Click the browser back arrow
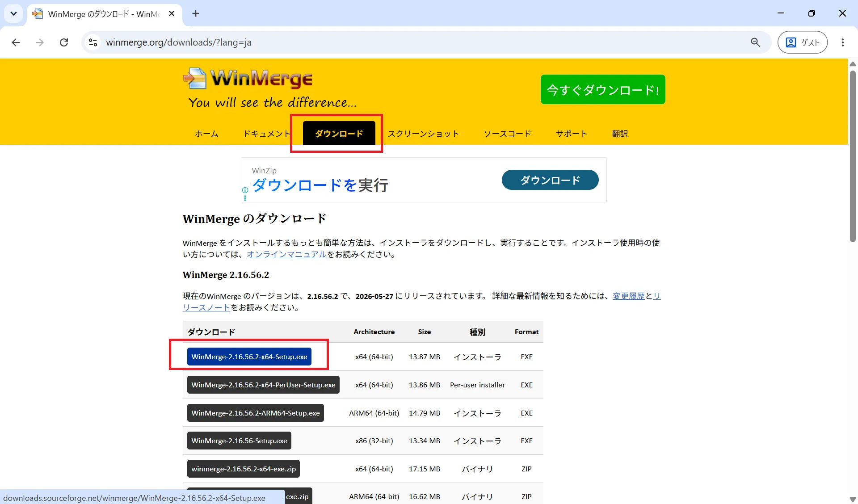The height and width of the screenshot is (504, 858). coord(16,42)
